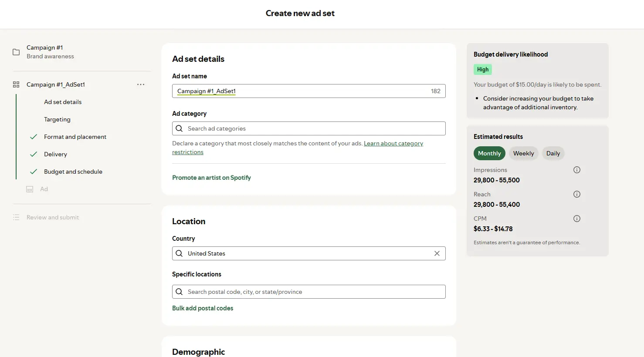This screenshot has height=357, width=644.
Task: Show info about Reach estimate
Action: click(x=577, y=194)
